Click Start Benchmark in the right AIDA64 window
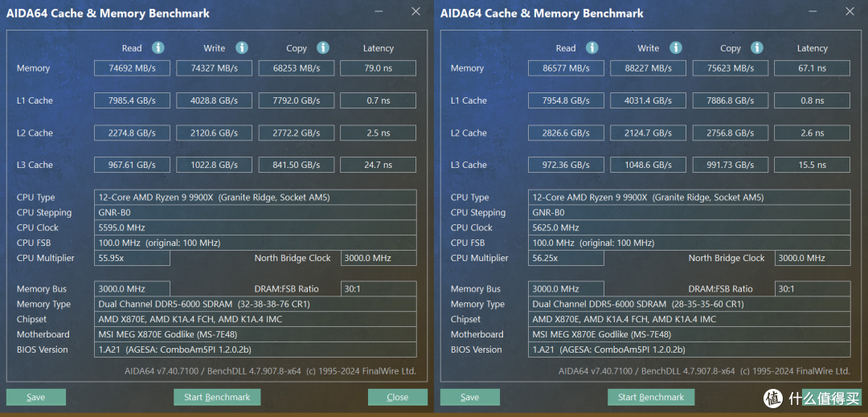 pyautogui.click(x=651, y=397)
